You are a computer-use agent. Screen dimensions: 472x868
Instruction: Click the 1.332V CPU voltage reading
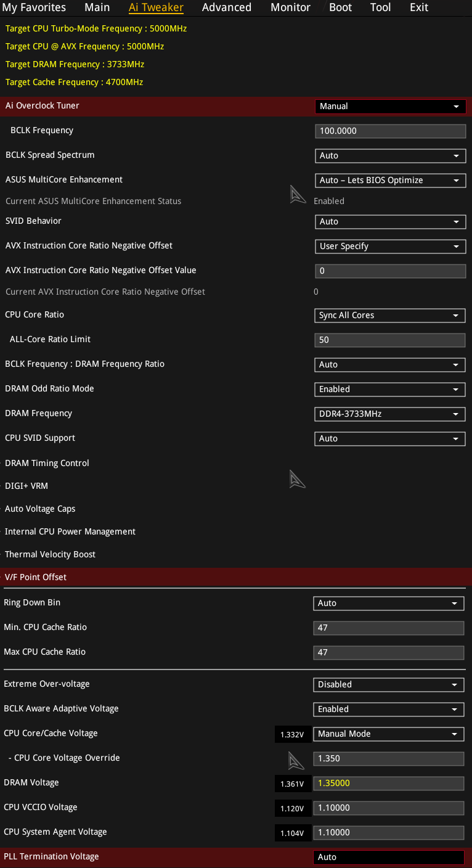[292, 734]
